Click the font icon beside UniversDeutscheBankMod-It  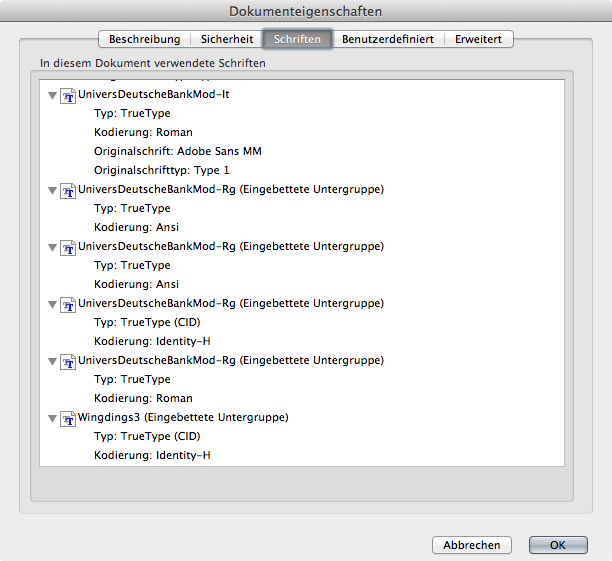tap(68, 96)
